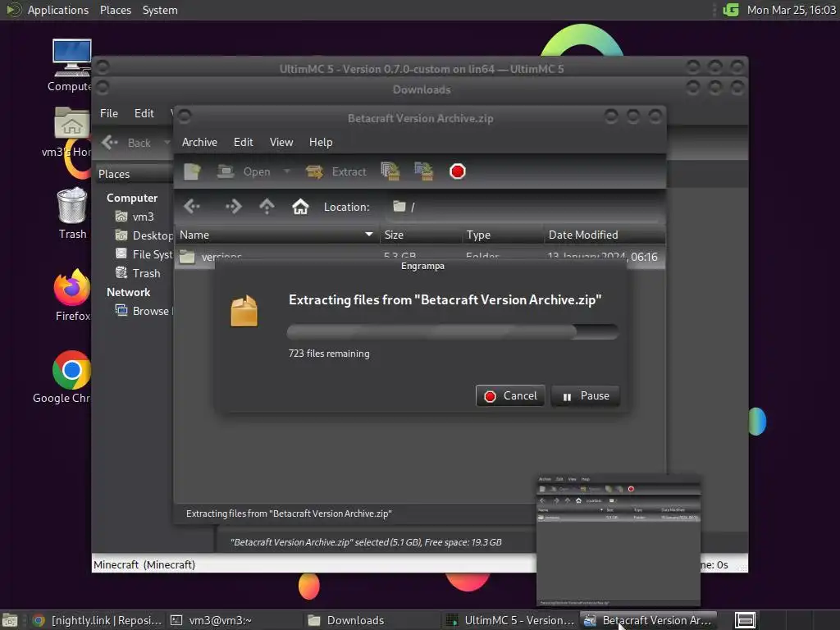Screen dimensions: 840x630
Task: Open the Edit menu in Engrampa
Action: (243, 143)
